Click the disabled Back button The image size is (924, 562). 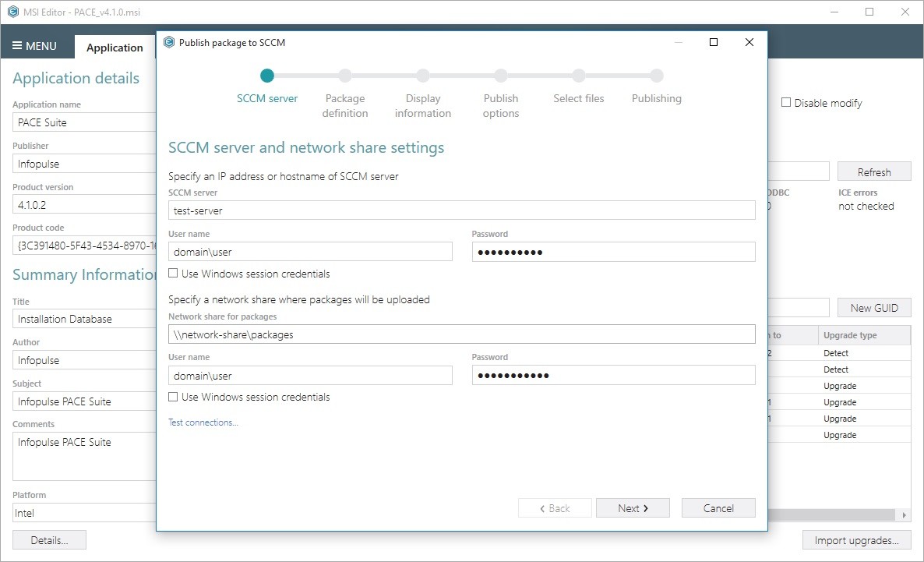tap(555, 508)
